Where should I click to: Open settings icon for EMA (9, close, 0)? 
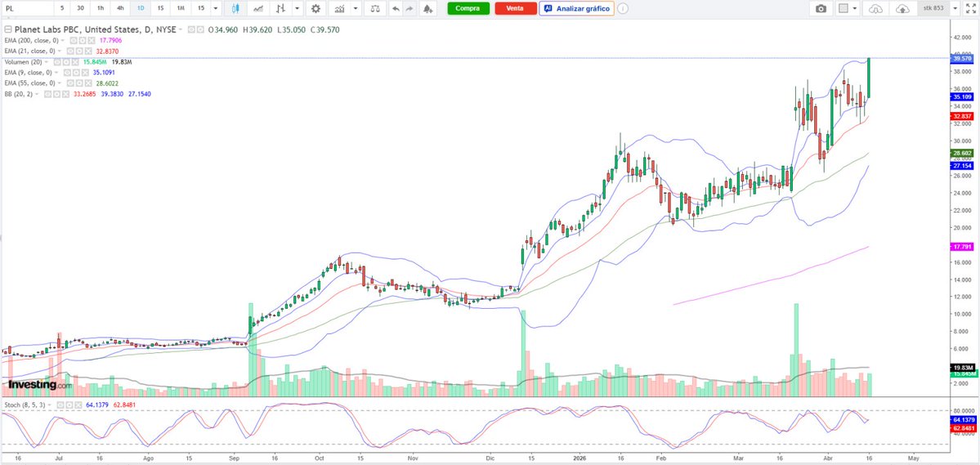tap(76, 73)
